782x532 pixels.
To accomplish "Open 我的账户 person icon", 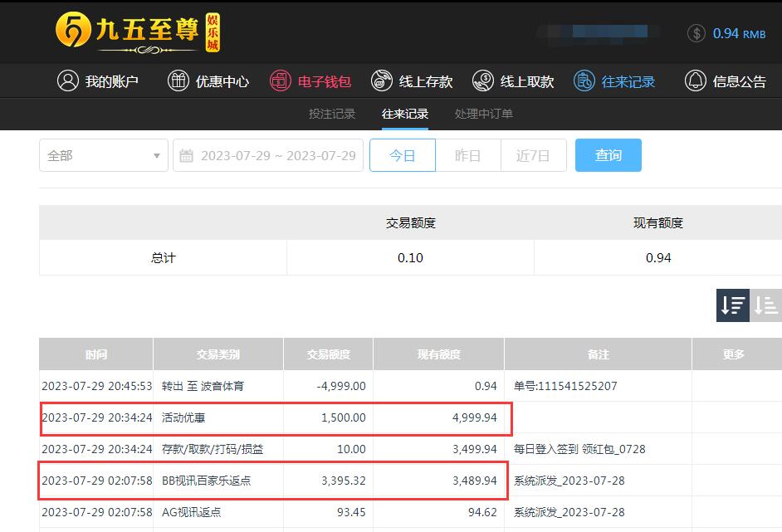I will [x=68, y=81].
